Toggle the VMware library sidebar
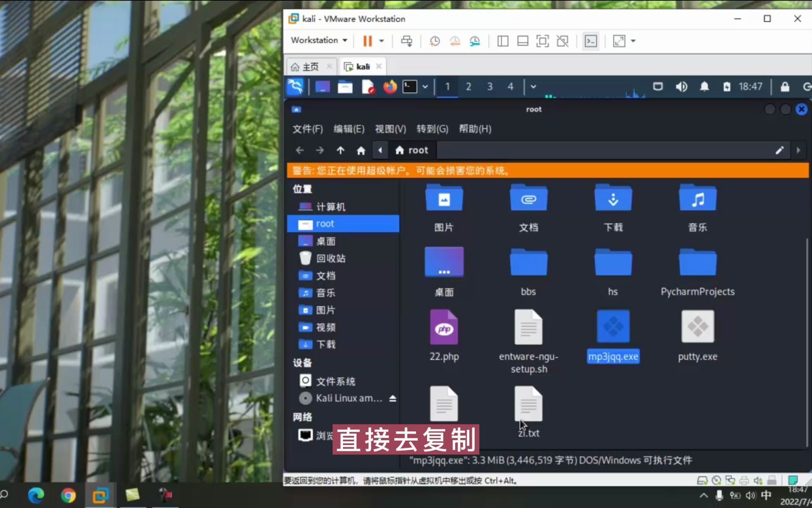Viewport: 812px width, 508px height. (502, 41)
